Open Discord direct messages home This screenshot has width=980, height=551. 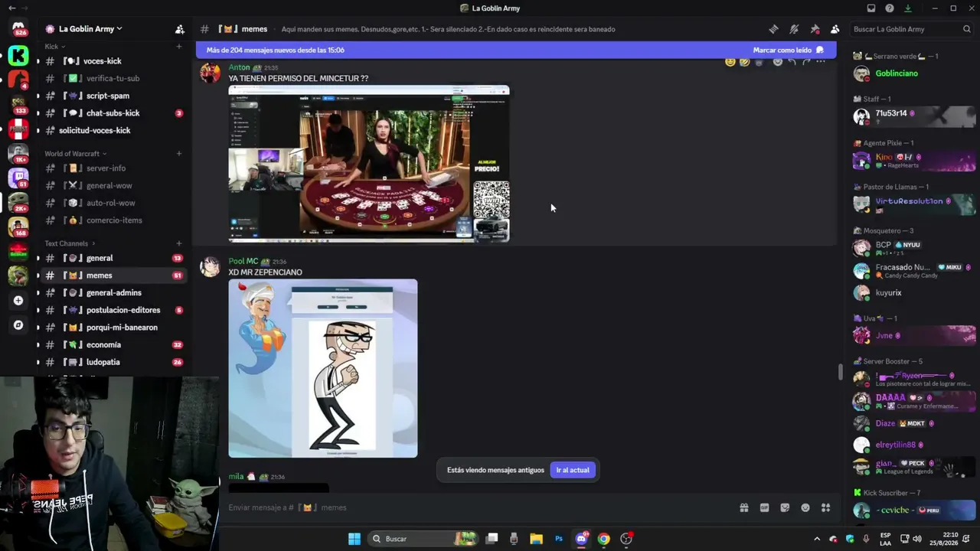tap(18, 29)
